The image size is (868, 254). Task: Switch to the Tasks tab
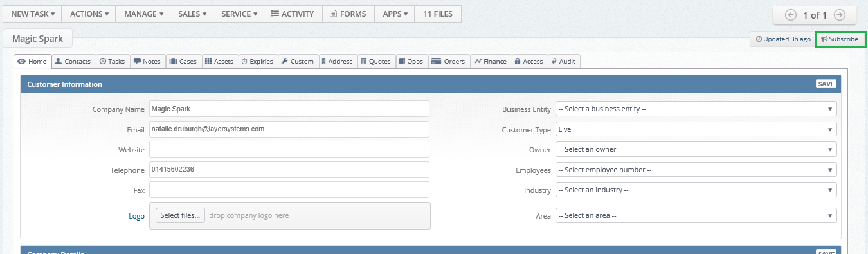(x=113, y=61)
